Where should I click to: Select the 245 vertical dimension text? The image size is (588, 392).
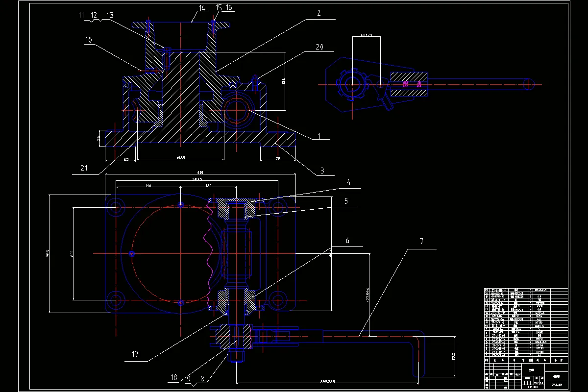click(x=330, y=253)
